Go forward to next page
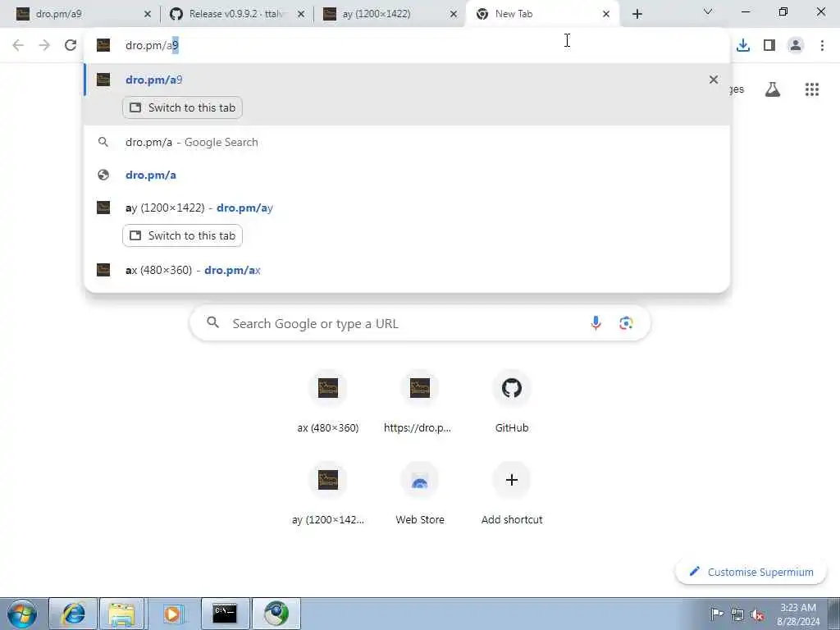 tap(44, 46)
